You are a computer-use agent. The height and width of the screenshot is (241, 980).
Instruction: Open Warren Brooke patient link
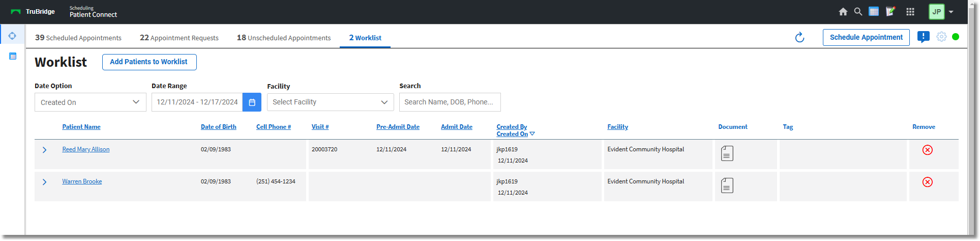[x=82, y=181]
